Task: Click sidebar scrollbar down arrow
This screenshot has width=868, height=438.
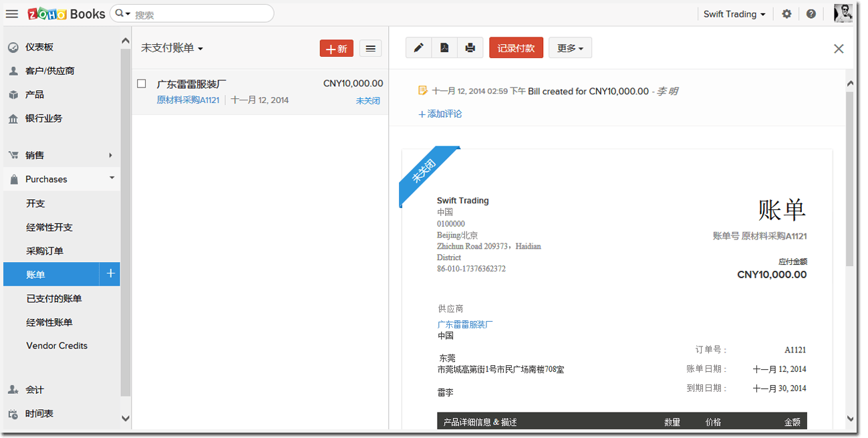Action: (126, 419)
